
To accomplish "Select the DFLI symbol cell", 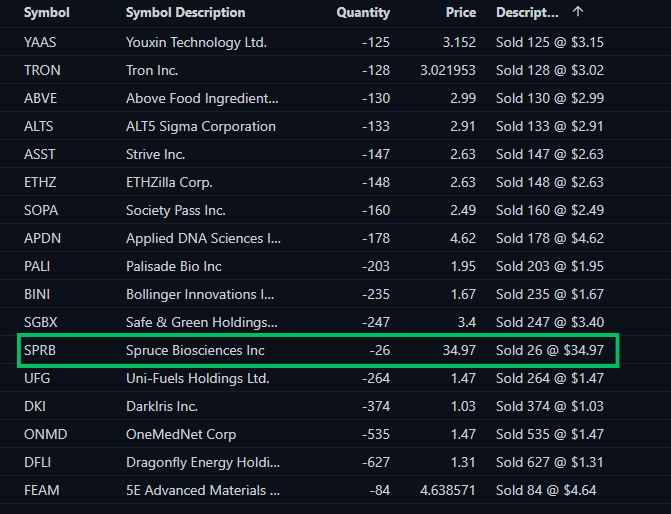I will (x=37, y=462).
